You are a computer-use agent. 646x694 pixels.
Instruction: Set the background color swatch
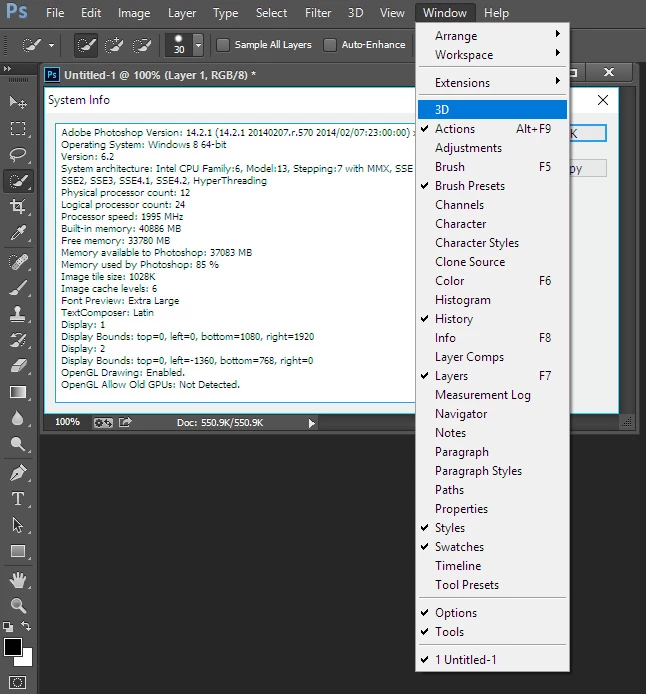pos(27,661)
